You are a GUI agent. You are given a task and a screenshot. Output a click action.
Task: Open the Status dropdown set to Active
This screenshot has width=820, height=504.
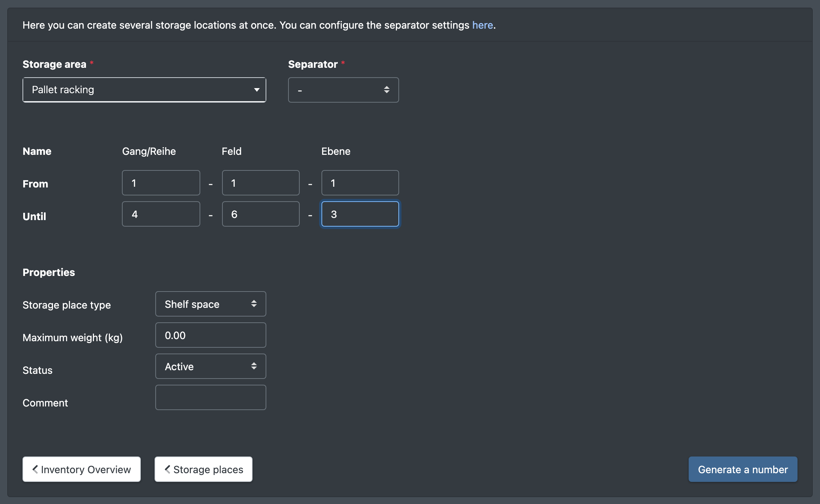210,366
